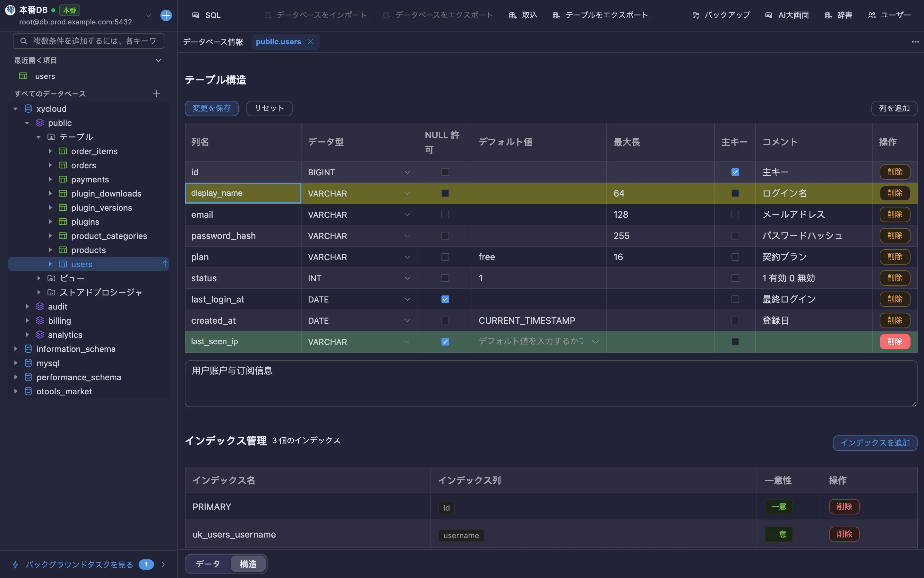Toggle NULL allowed for last_login_at

click(445, 299)
